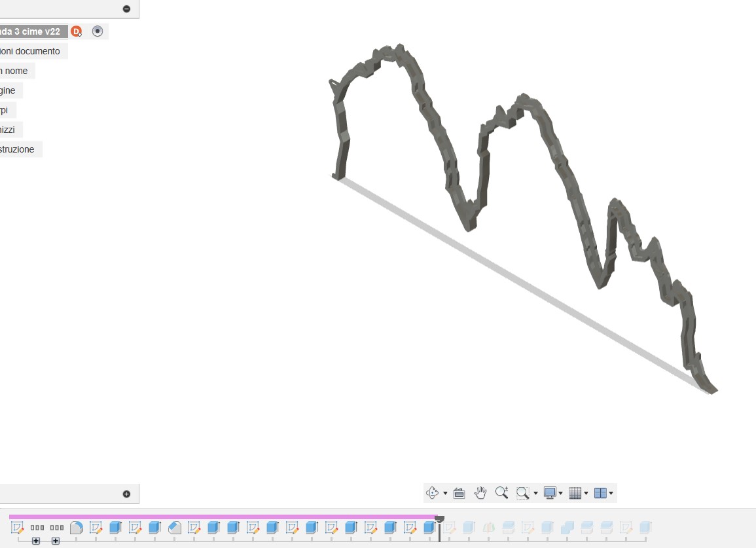Screen dimensions: 756x548
Task: Activate the Pan hand tool
Action: 480,493
